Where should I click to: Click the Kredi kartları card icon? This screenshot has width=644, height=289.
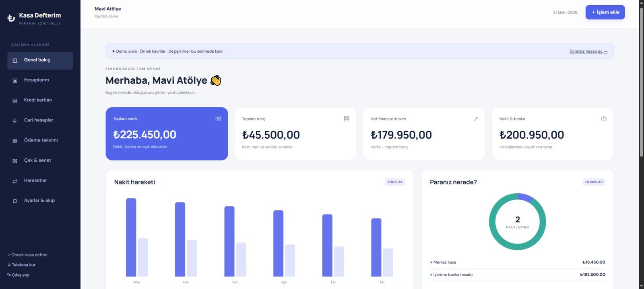point(15,100)
